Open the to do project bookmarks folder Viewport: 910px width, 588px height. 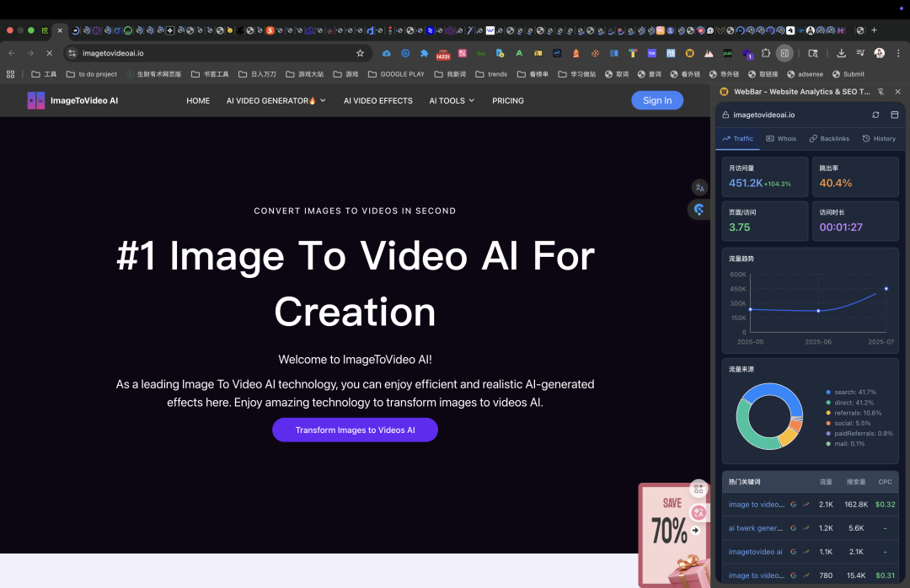92,74
